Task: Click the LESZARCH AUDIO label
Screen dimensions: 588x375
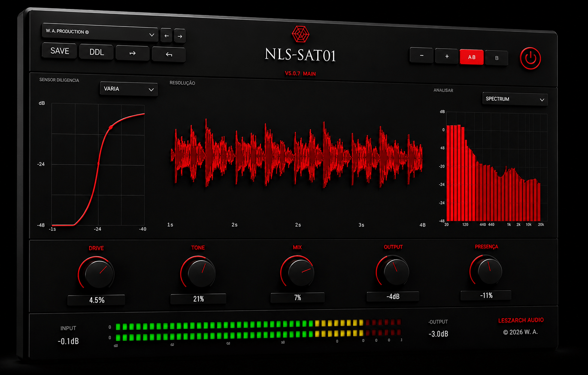Action: tap(521, 320)
